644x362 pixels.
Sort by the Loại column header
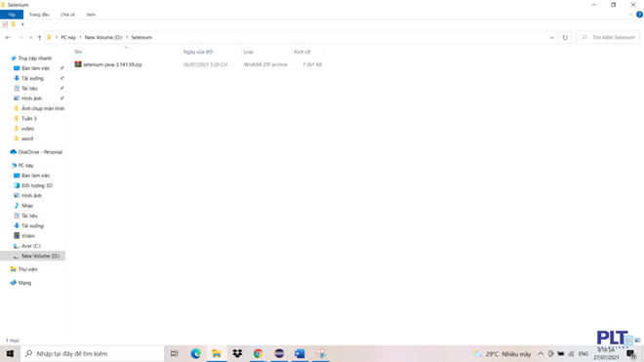[x=249, y=52]
